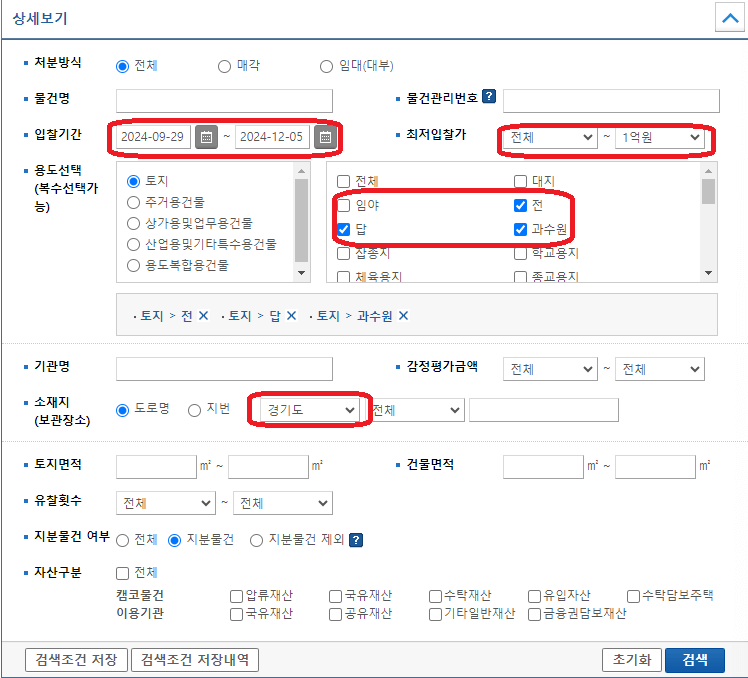Open the district dropdown beside 경기도
This screenshot has width=748, height=678.
pyautogui.click(x=416, y=410)
